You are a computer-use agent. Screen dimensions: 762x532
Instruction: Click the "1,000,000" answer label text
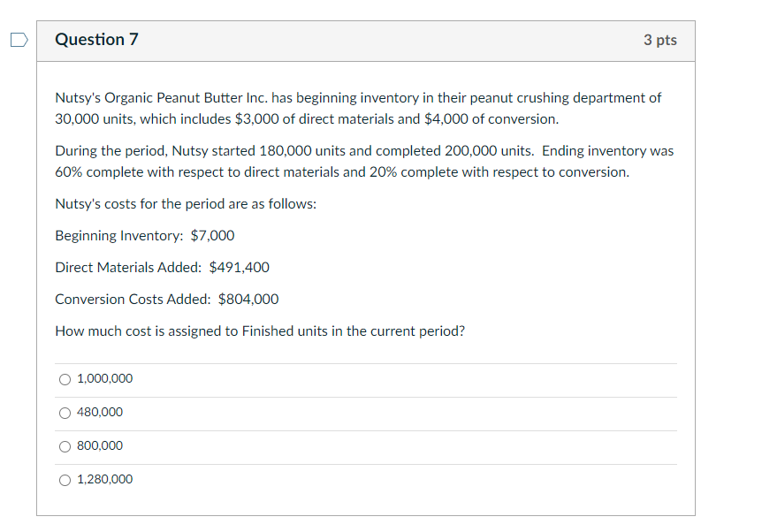coord(105,379)
